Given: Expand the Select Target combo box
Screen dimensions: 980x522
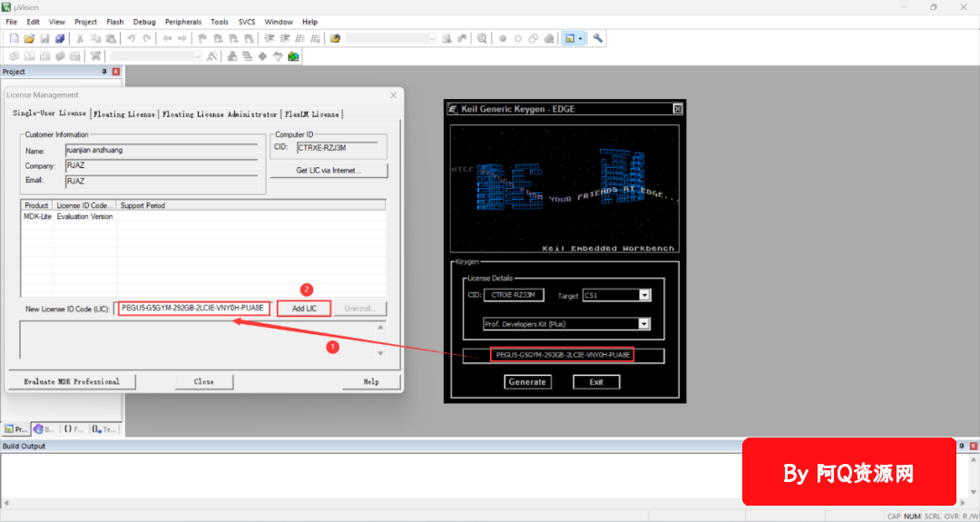Looking at the screenshot, I should click(198, 56).
